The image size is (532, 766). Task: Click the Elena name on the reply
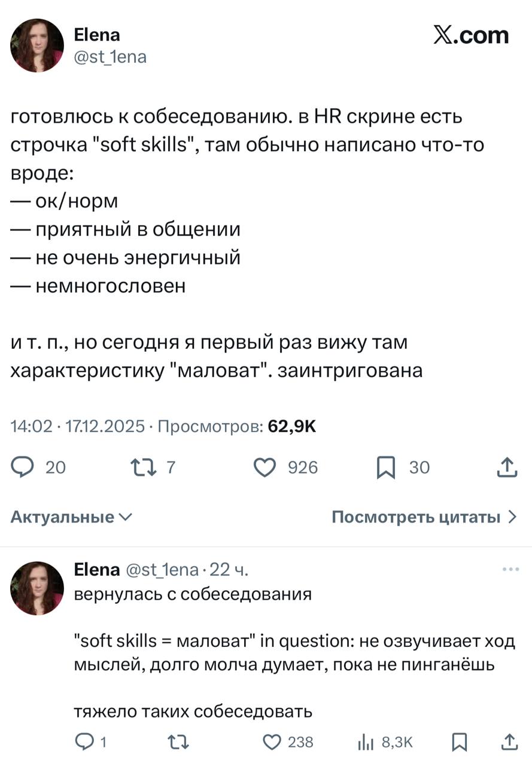tap(96, 570)
